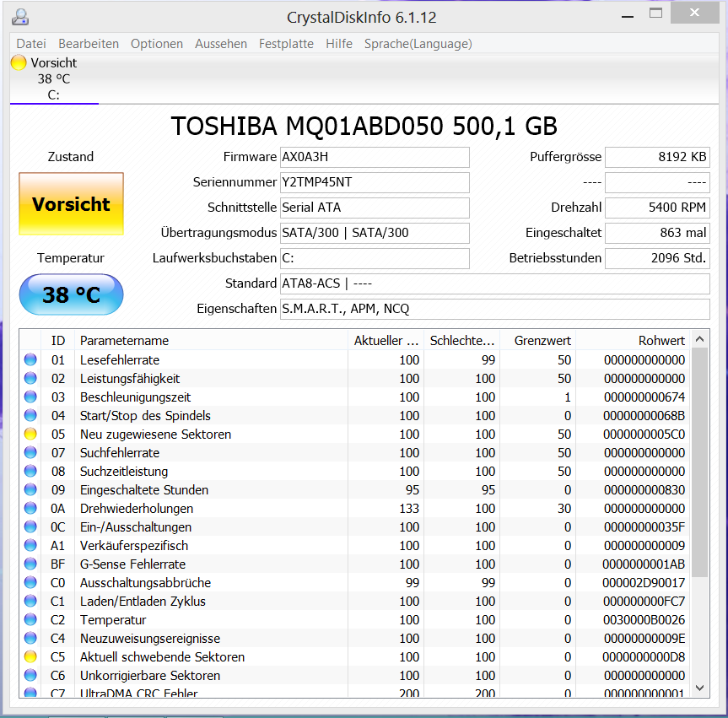Click the blue status dot for Laden/Entladen Zyklus
The image size is (728, 718).
[x=30, y=601]
